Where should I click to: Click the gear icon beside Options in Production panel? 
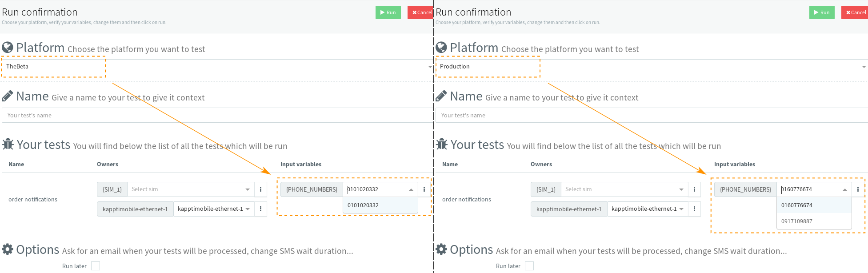click(x=441, y=249)
